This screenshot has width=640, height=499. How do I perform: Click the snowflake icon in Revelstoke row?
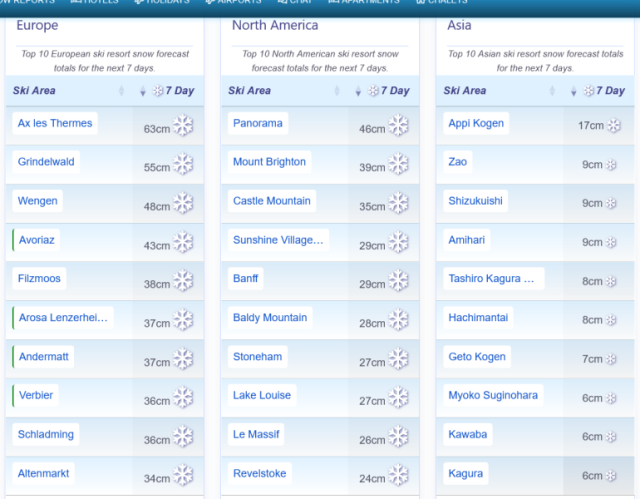coord(398,475)
